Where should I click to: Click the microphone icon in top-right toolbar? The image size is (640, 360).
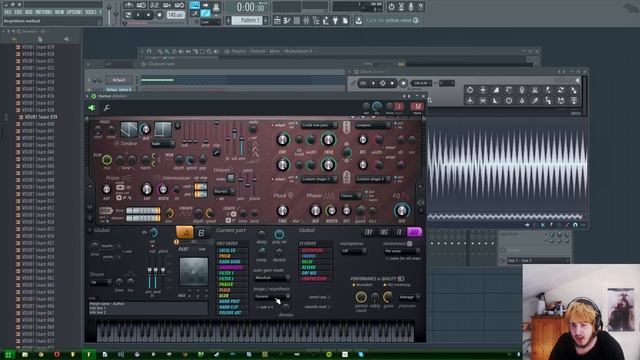(x=411, y=7)
